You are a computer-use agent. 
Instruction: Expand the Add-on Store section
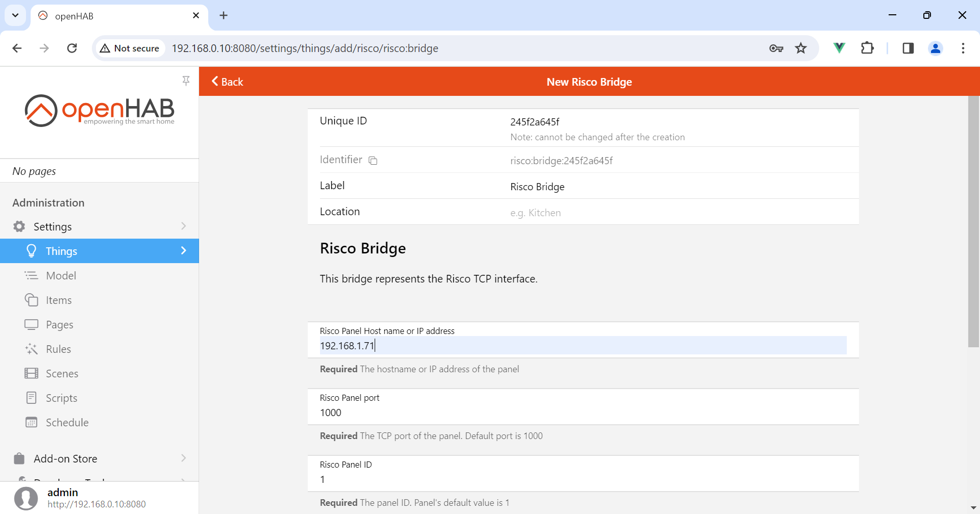pos(183,458)
